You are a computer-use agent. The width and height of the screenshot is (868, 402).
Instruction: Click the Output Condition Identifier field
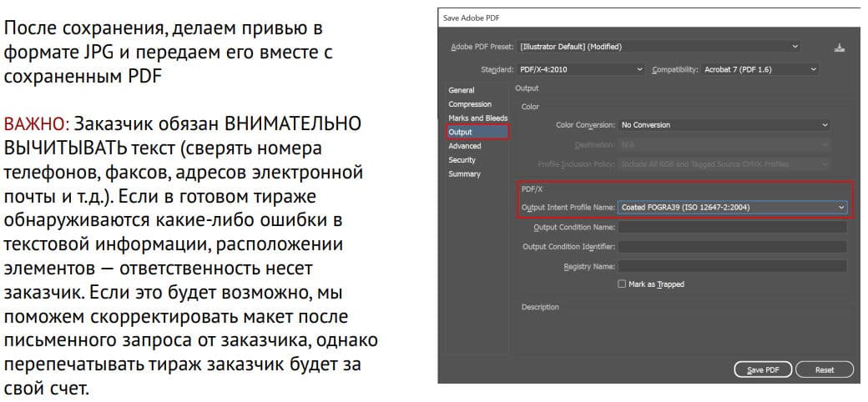(x=733, y=247)
